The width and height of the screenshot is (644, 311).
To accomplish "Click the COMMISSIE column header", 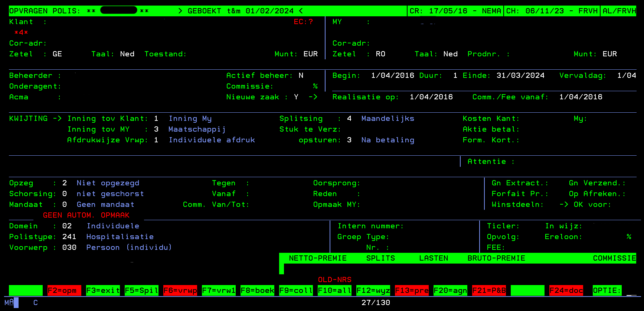I will 614,258.
